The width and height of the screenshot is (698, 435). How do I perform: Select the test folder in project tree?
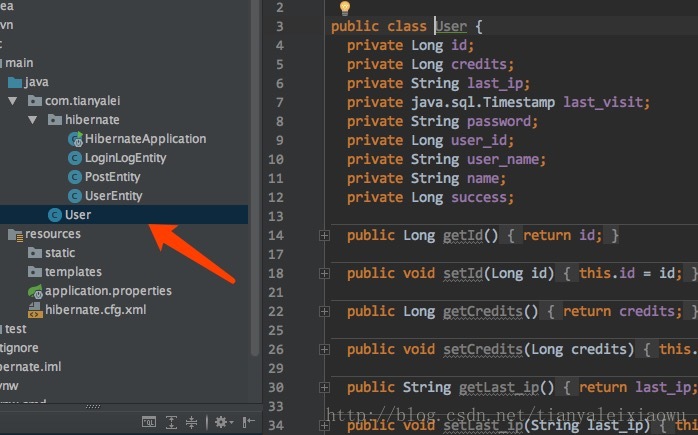coord(16,329)
